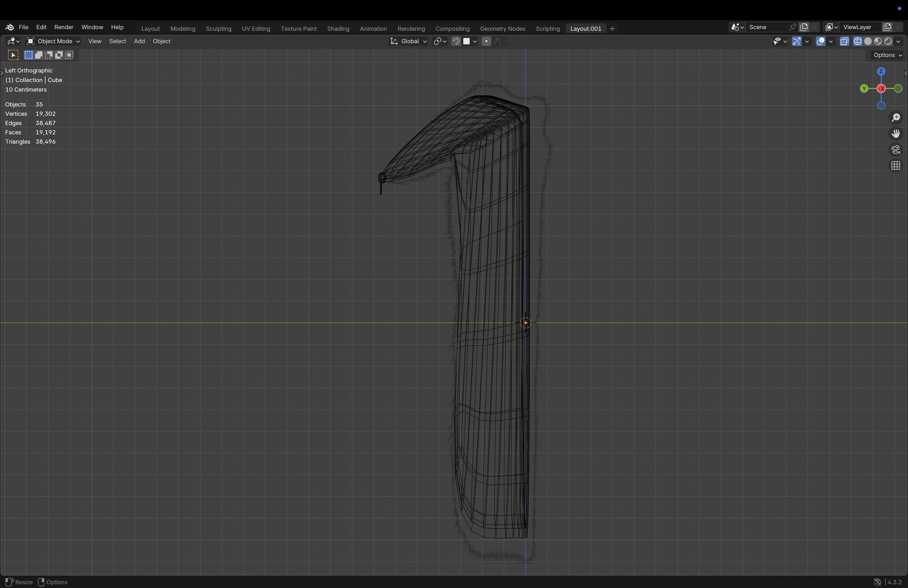Toggle X-ray mode button
Image resolution: width=908 pixels, height=588 pixels.
[844, 41]
